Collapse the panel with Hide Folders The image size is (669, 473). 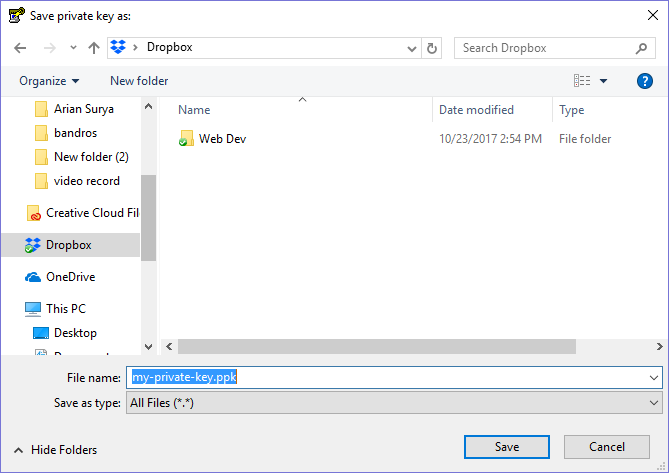pos(56,450)
